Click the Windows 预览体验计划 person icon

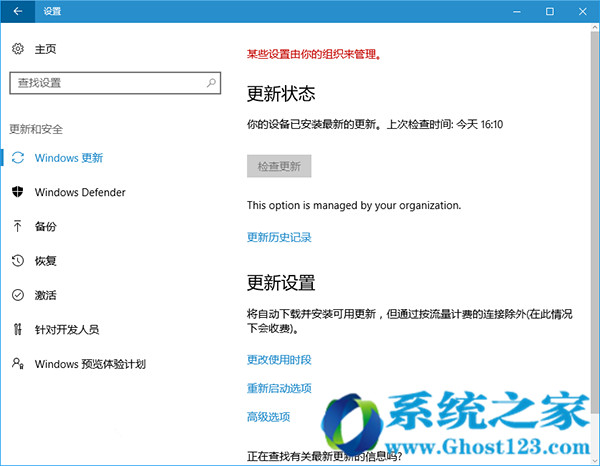coord(18,363)
